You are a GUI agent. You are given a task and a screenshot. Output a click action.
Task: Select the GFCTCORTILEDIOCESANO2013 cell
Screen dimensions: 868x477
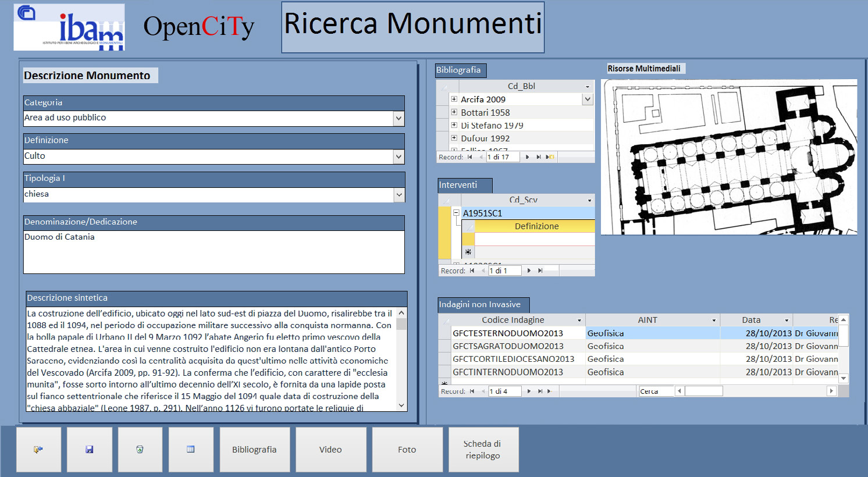518,359
